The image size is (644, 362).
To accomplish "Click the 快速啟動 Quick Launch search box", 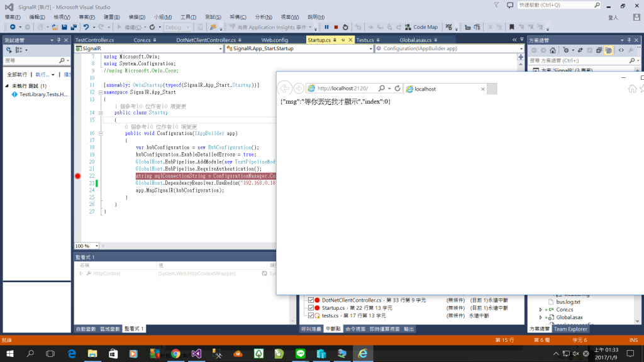I will click(558, 5).
